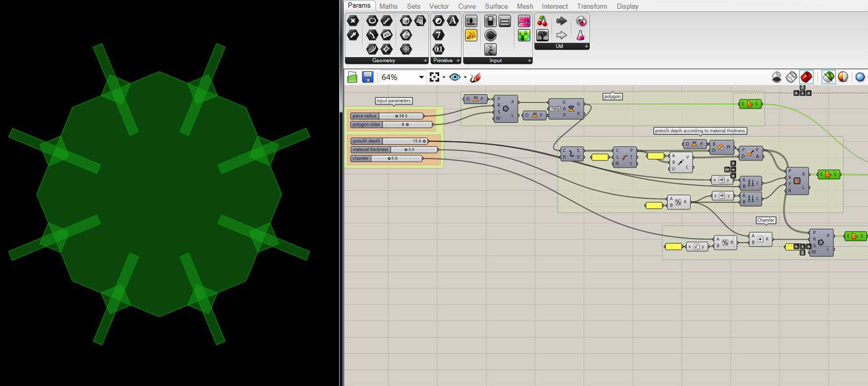
Task: Click the document preview settings sphere
Action: click(x=843, y=77)
